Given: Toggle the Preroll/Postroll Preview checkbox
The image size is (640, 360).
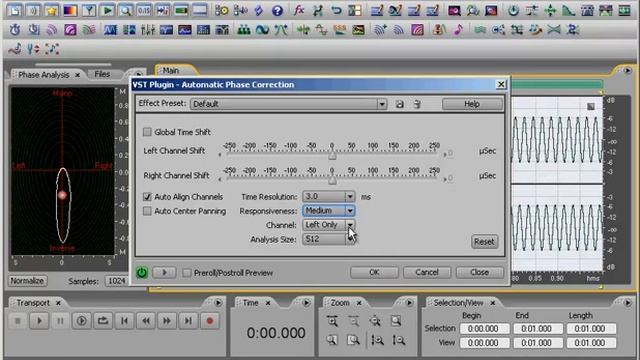Looking at the screenshot, I should [187, 273].
